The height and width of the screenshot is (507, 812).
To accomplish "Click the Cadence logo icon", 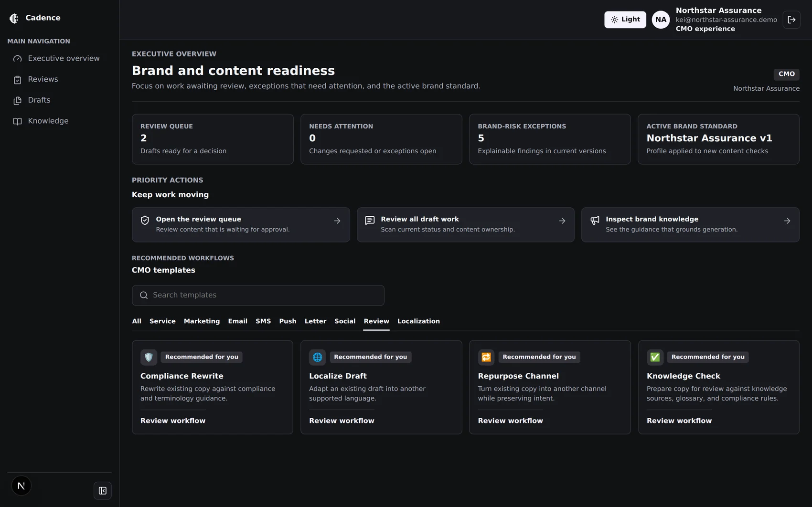I will (x=14, y=18).
